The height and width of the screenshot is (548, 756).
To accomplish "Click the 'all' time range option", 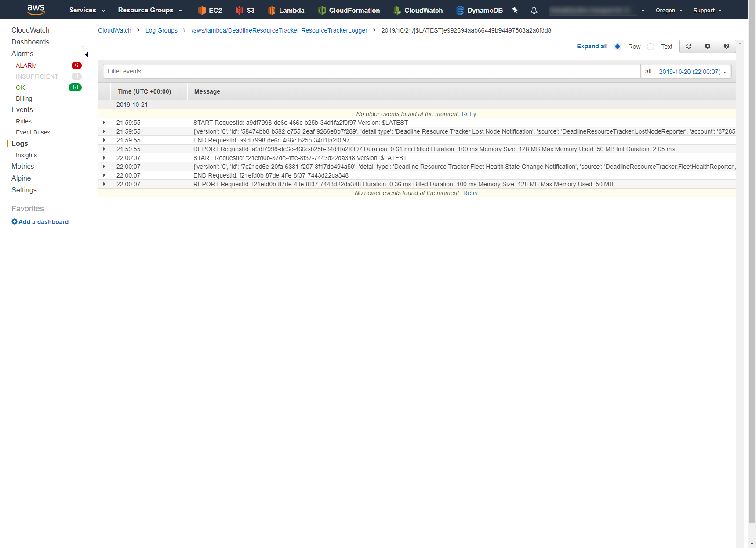I will (648, 71).
